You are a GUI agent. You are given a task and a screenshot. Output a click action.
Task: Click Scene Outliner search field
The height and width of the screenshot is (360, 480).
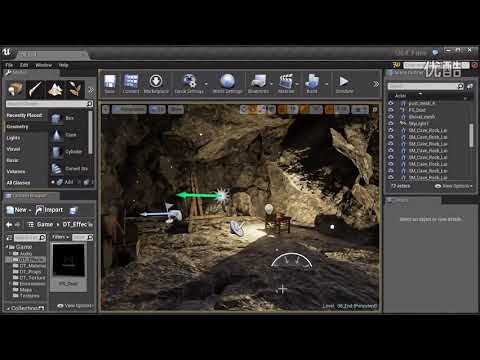point(425,86)
